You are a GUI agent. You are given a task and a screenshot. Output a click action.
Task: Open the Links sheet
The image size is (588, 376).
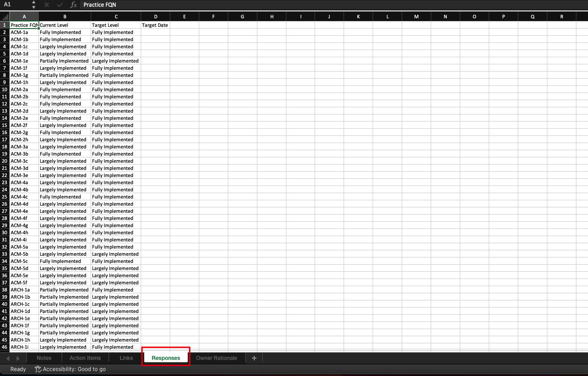pos(126,358)
